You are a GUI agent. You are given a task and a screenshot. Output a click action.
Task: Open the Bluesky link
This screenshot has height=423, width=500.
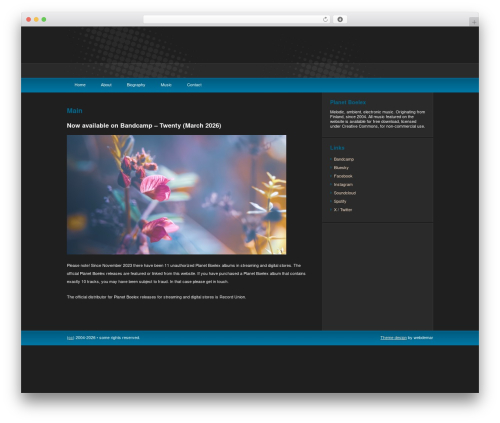(341, 168)
